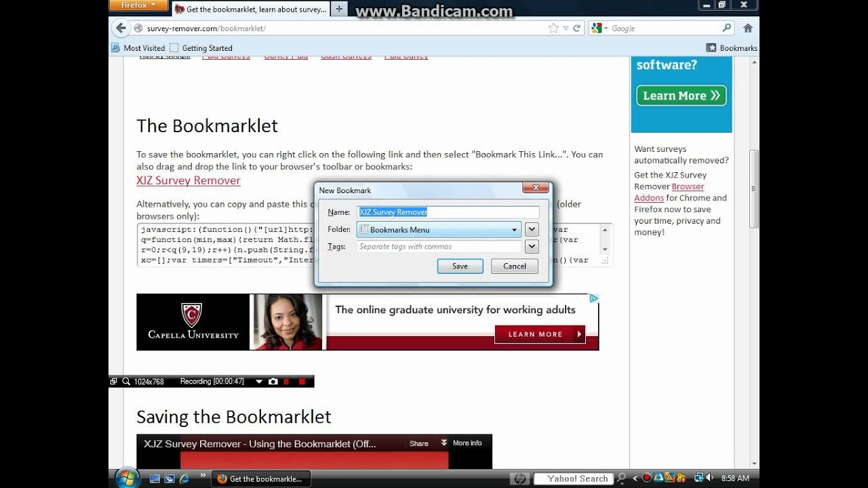Click the Bandicam window-mode icon

[x=114, y=382]
